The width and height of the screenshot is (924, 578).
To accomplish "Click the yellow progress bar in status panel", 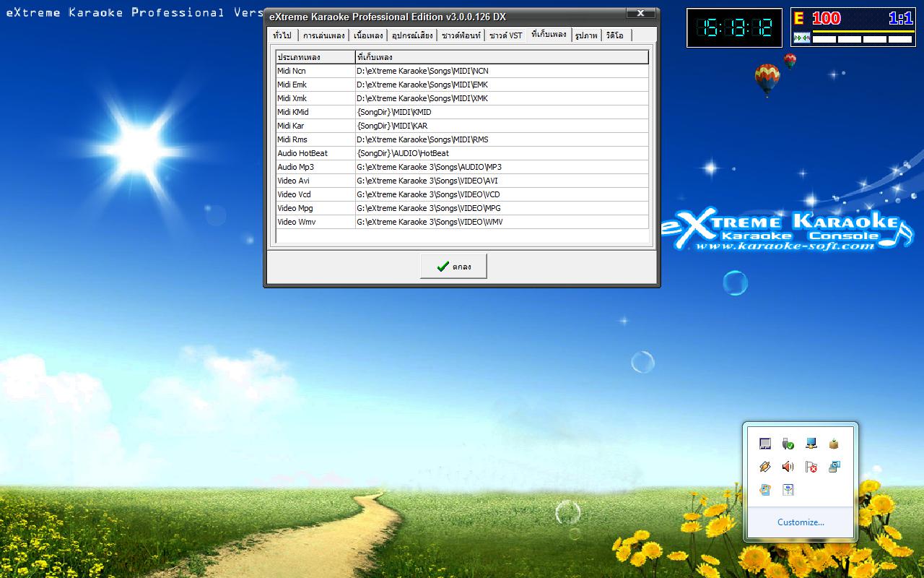I will (863, 31).
